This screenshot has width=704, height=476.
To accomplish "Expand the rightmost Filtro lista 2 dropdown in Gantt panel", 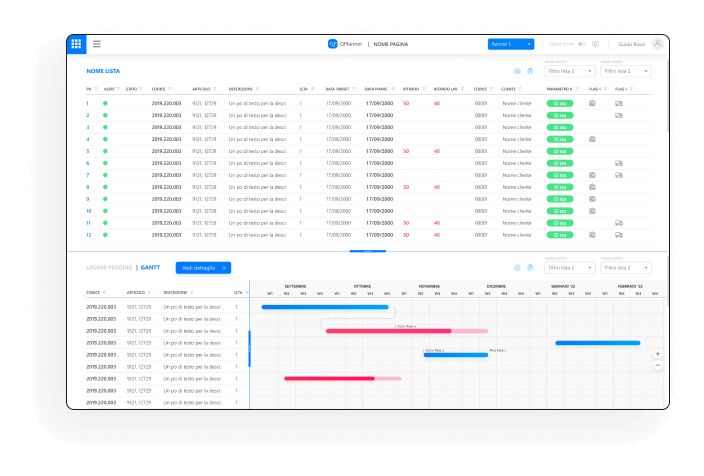I will pyautogui.click(x=626, y=268).
